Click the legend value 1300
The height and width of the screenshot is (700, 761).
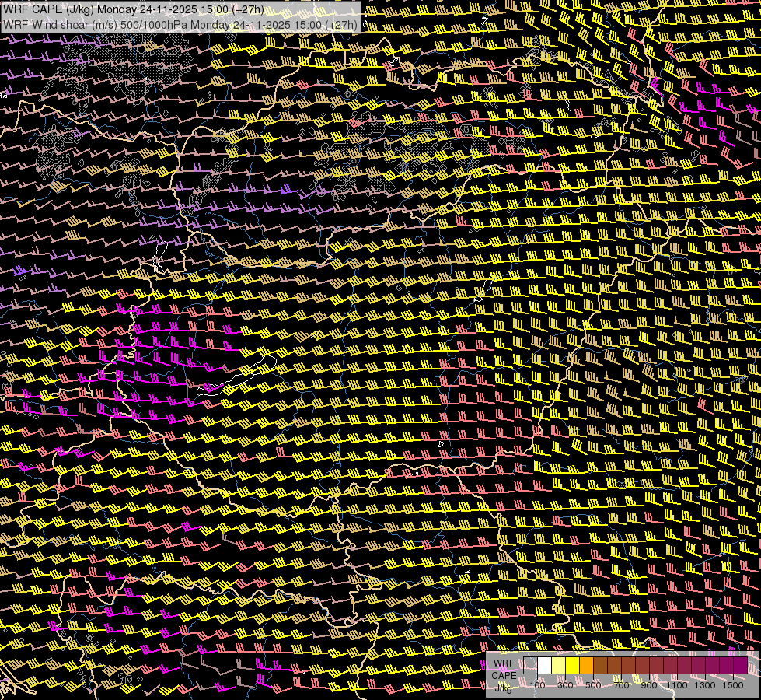pos(705,685)
